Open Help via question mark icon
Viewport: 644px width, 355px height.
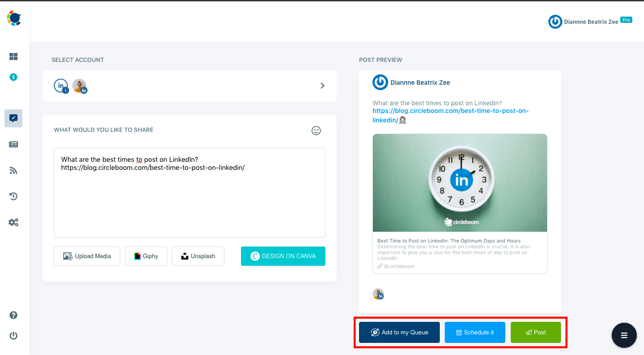coord(13,315)
